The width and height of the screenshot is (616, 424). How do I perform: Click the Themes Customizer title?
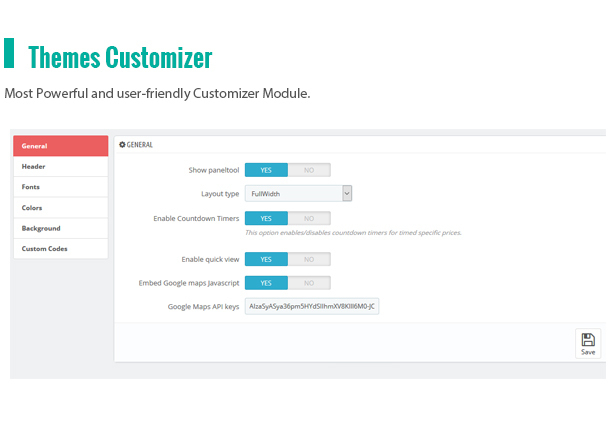pyautogui.click(x=120, y=57)
